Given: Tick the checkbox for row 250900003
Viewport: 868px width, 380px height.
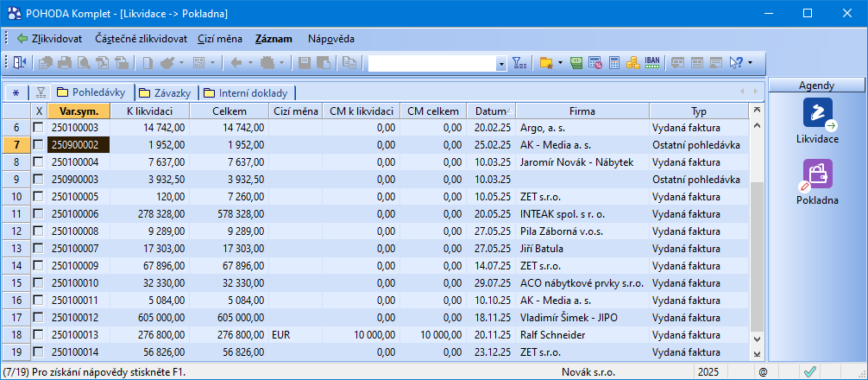Looking at the screenshot, I should point(38,180).
